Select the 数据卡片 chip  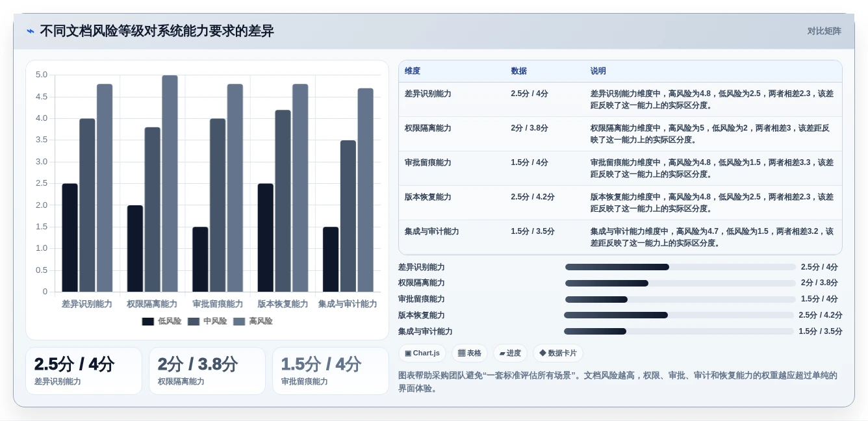tap(558, 353)
